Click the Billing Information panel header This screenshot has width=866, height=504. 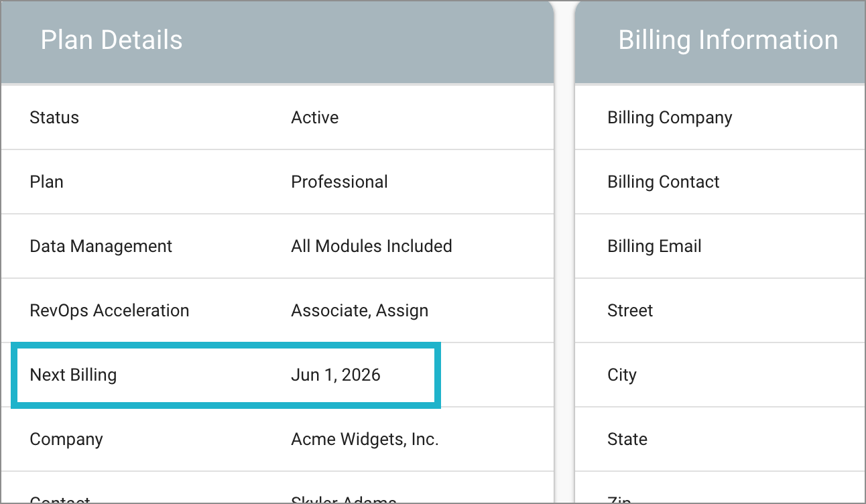pyautogui.click(x=728, y=40)
